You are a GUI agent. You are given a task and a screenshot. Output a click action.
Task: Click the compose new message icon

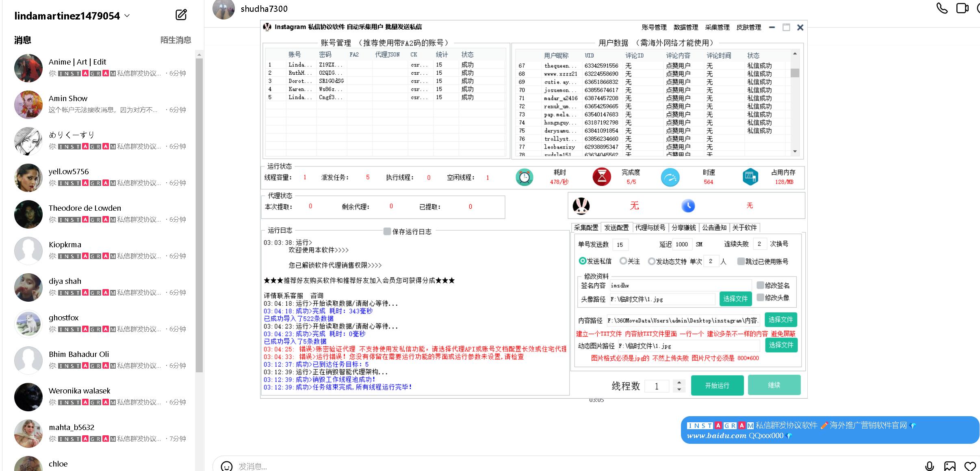click(181, 15)
